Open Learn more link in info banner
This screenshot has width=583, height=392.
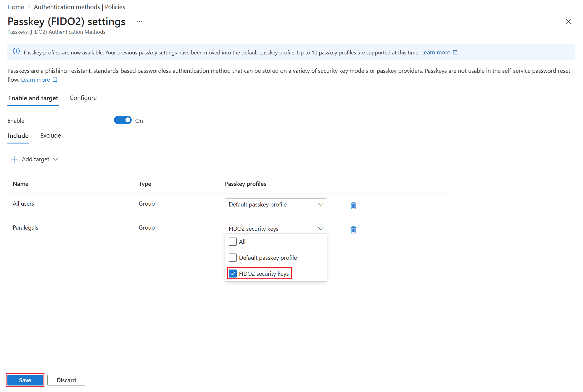[436, 52]
